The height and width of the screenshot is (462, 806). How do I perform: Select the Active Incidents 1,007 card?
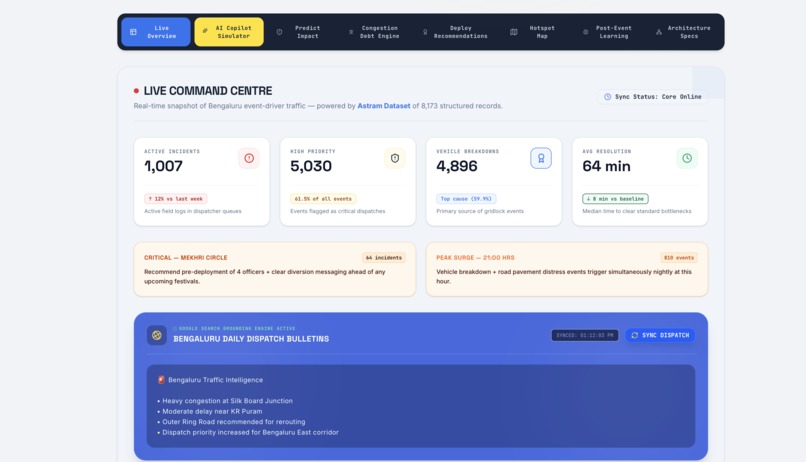[202, 181]
